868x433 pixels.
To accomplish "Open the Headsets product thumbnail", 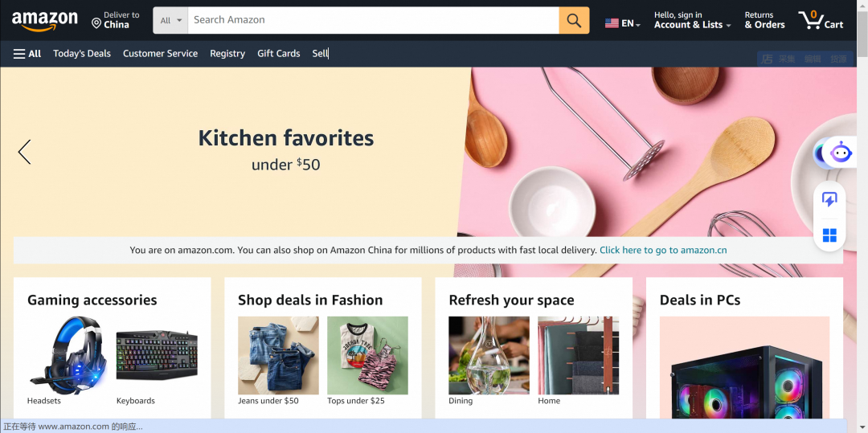I will tap(67, 355).
